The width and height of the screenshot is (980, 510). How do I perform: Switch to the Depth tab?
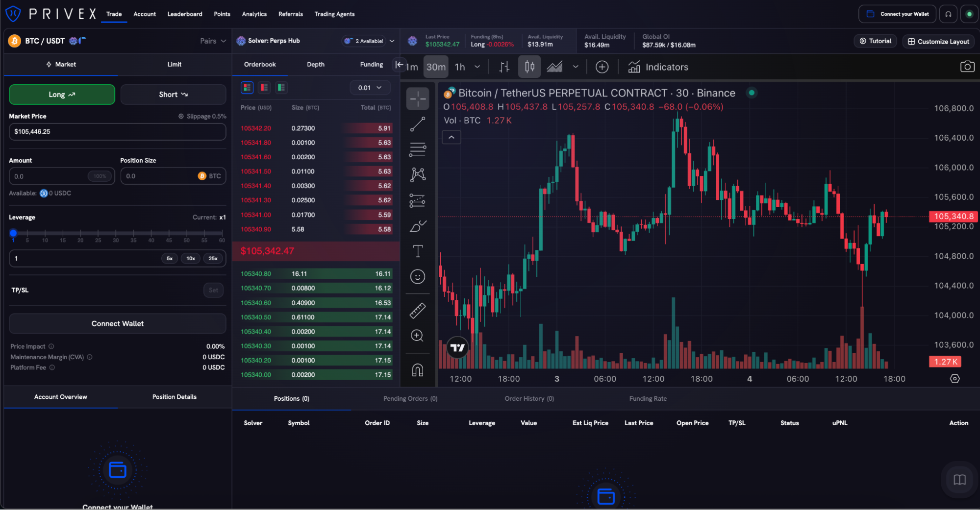pos(315,64)
